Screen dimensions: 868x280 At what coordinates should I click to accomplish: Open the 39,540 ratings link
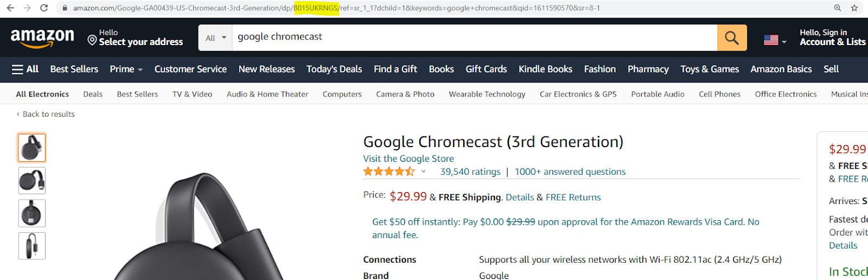(x=470, y=172)
